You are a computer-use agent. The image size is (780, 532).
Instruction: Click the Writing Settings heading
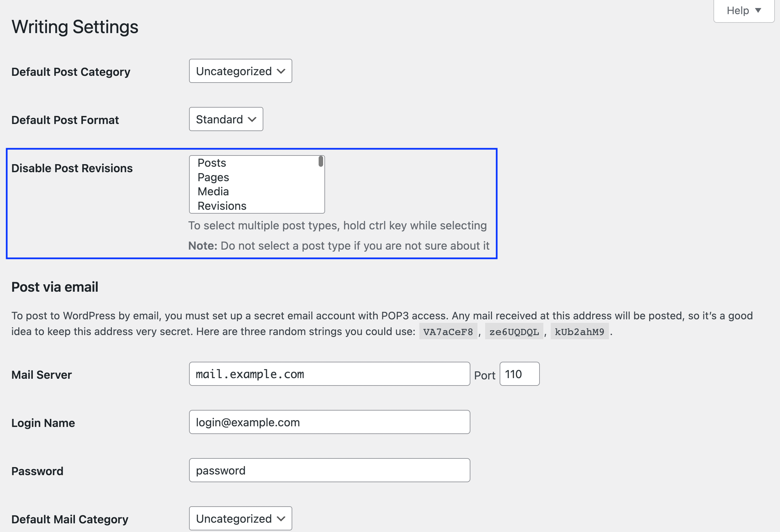75,26
